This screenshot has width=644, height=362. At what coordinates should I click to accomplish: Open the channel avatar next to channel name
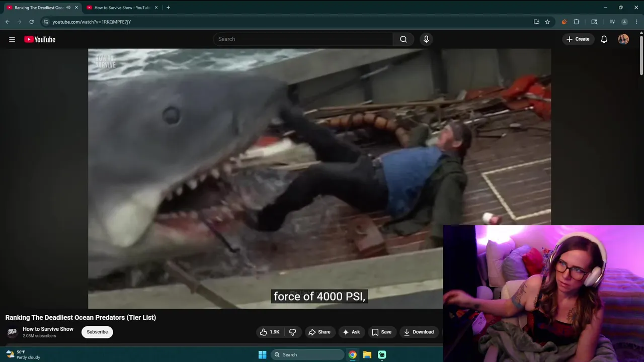coord(12,332)
